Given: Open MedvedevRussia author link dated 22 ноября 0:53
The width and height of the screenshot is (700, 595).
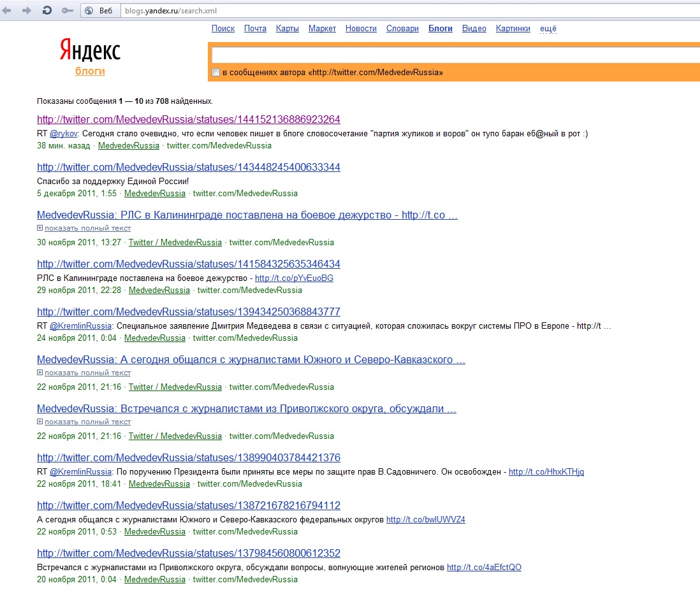Looking at the screenshot, I should coord(154,531).
